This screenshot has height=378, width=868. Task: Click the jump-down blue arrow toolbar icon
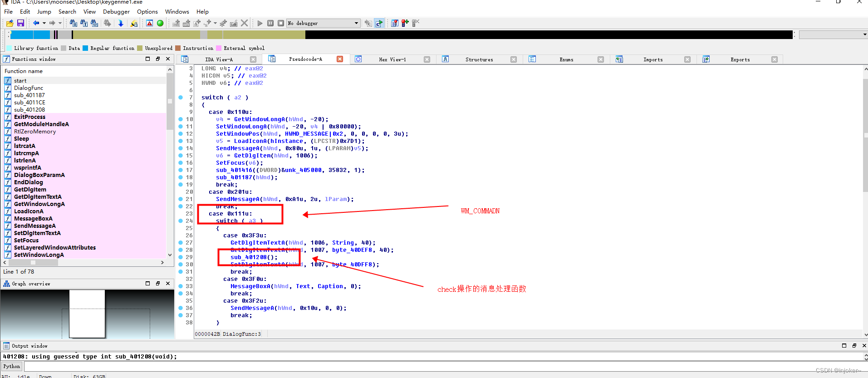pos(121,23)
